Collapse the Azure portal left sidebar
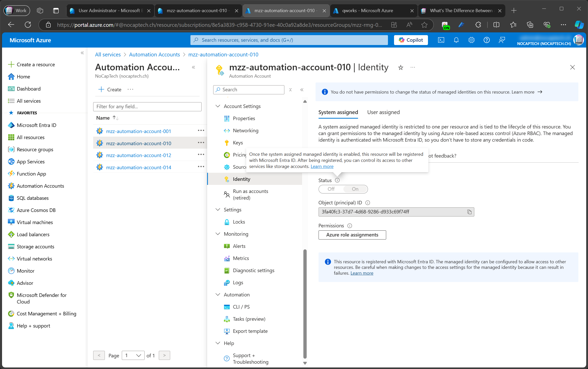Image resolution: width=588 pixels, height=369 pixels. pyautogui.click(x=82, y=53)
